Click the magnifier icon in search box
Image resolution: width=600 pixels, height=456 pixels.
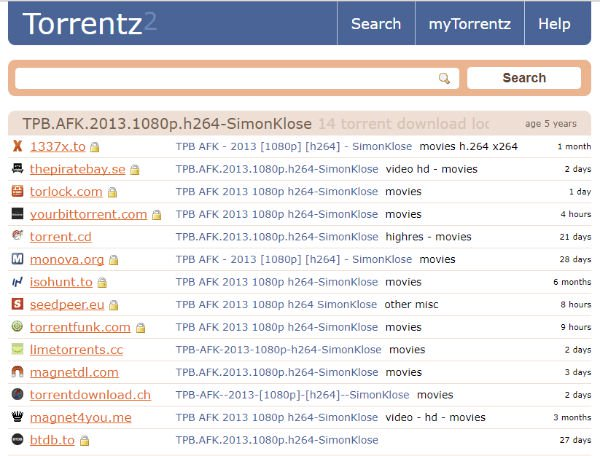(x=444, y=78)
